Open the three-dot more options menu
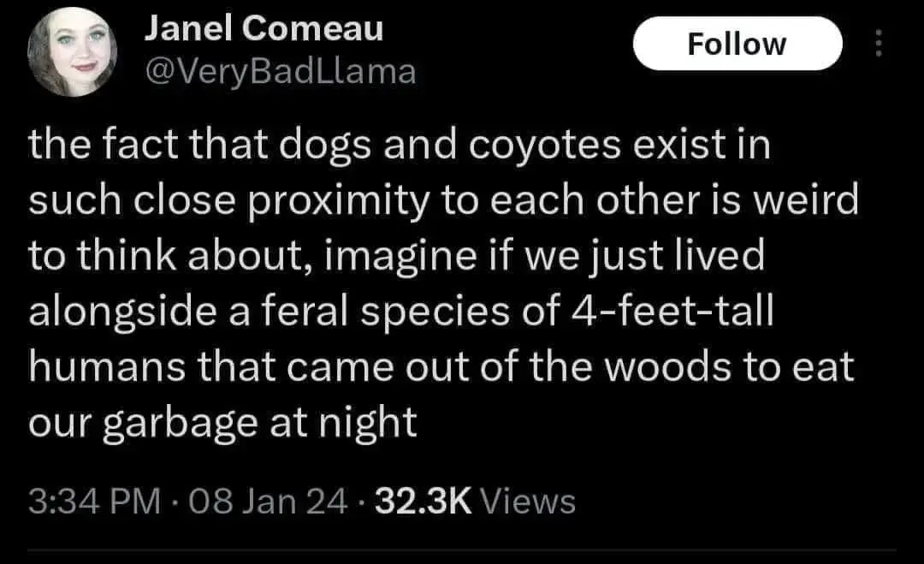The width and height of the screenshot is (924, 564). pos(879,44)
